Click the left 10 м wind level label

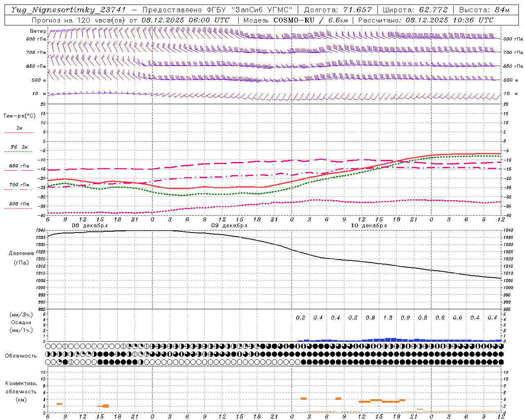(39, 94)
